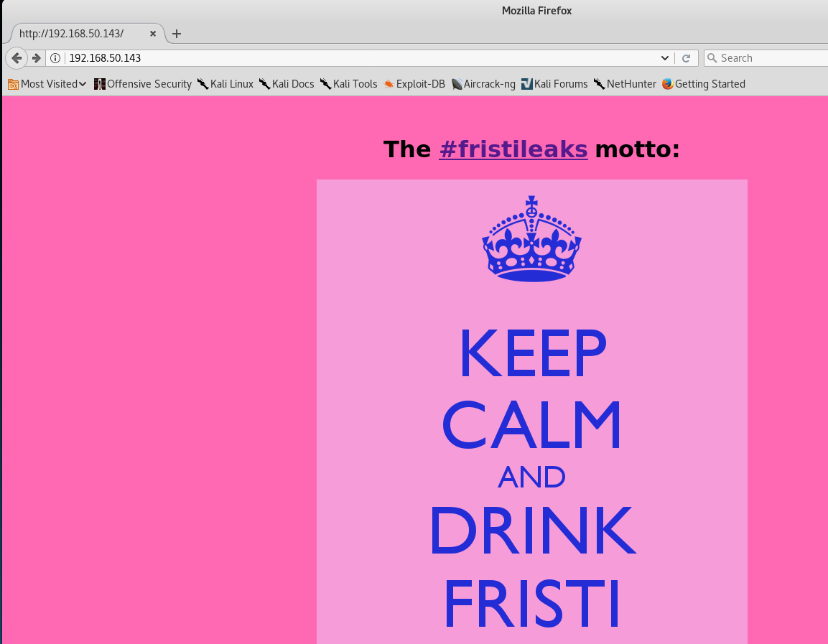The height and width of the screenshot is (644, 828).
Task: Click the Exploit-DB bug icon
Action: [x=389, y=84]
